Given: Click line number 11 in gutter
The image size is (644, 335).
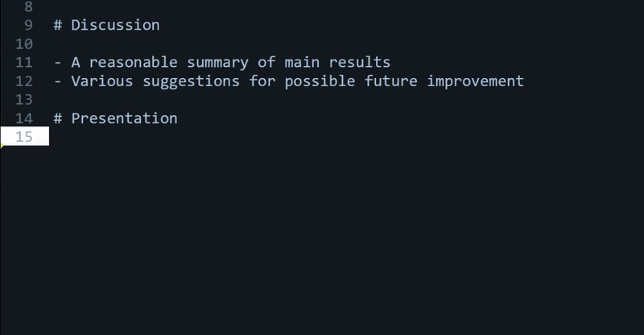Looking at the screenshot, I should [x=24, y=63].
